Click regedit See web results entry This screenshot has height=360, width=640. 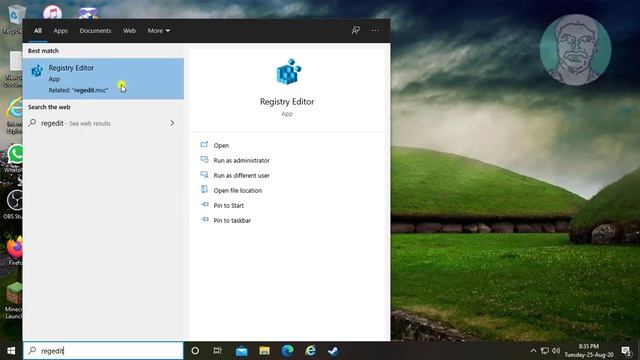[x=103, y=123]
